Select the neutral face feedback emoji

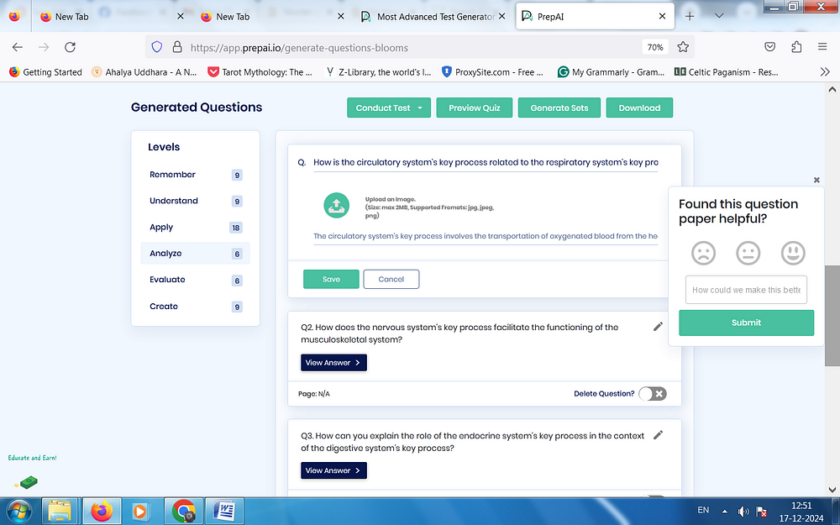(x=748, y=253)
